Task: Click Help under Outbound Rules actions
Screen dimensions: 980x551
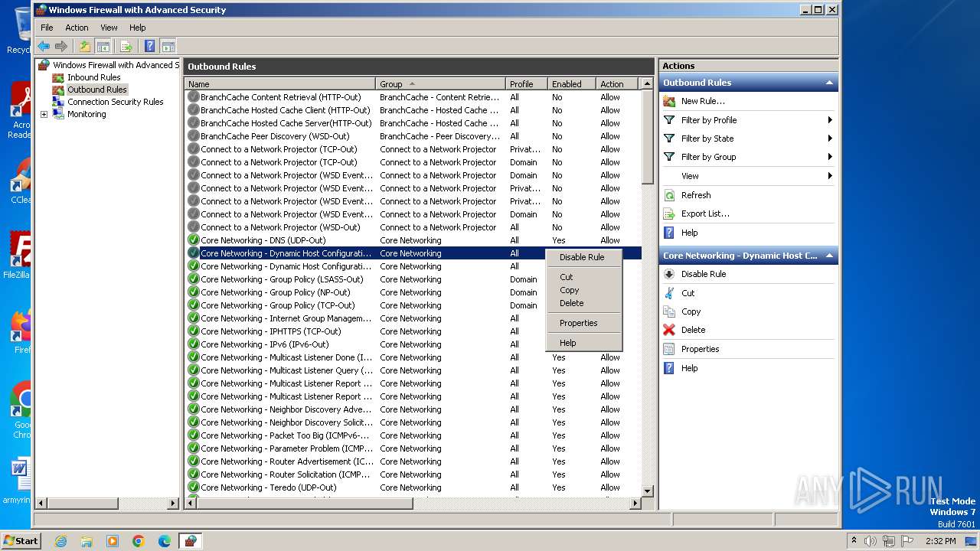Action: click(x=689, y=233)
